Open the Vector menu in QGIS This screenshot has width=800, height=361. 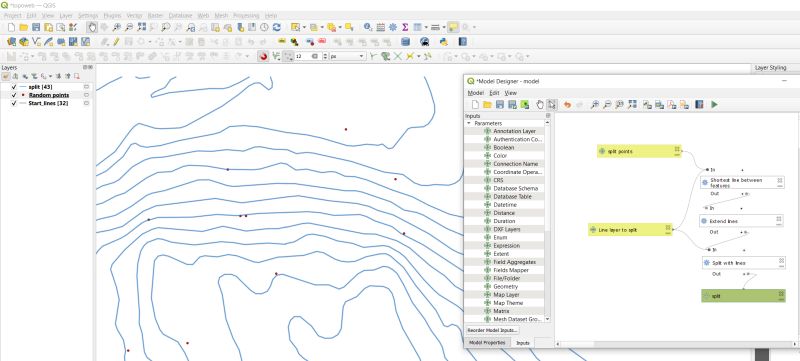click(134, 16)
